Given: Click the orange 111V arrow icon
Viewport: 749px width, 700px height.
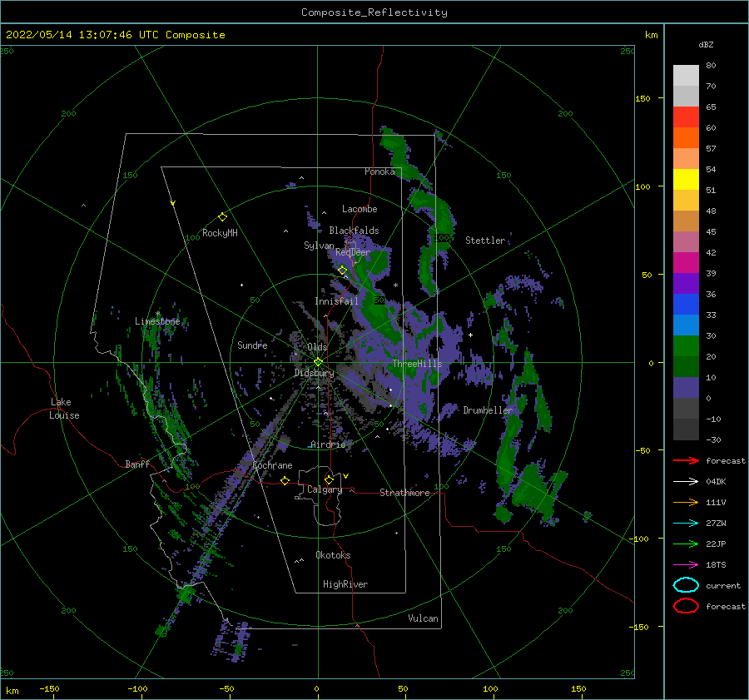Looking at the screenshot, I should pyautogui.click(x=686, y=502).
